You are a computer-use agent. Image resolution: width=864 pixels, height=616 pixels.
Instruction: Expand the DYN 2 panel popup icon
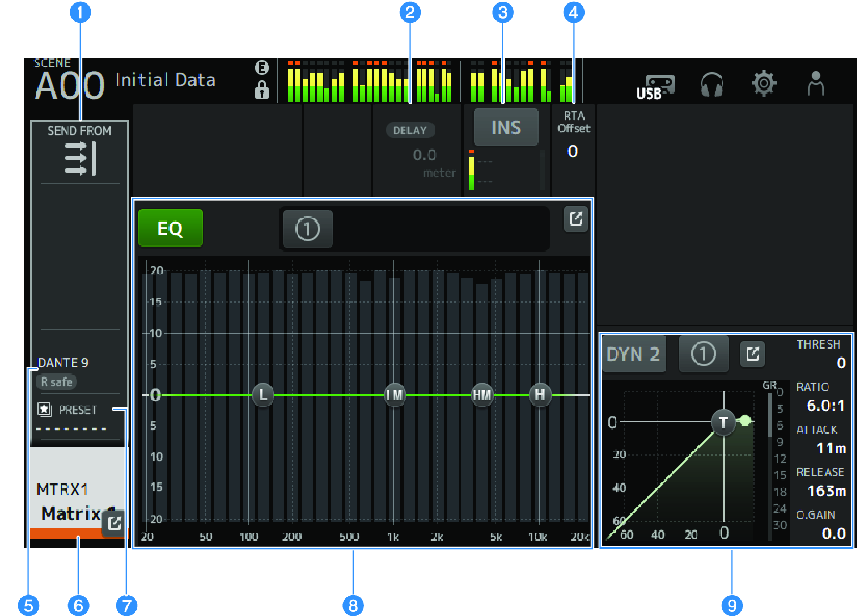(x=753, y=354)
